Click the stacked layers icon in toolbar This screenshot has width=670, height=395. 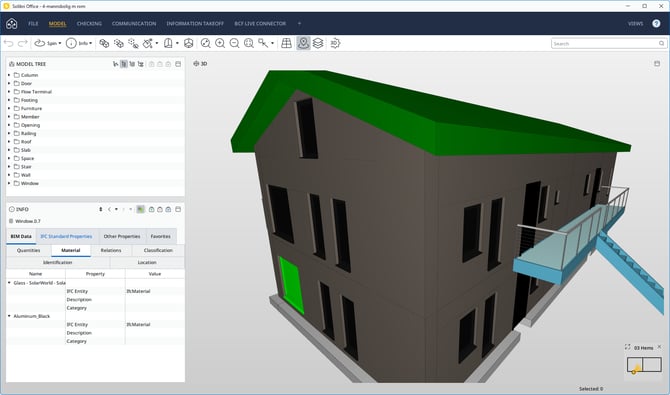tap(318, 43)
